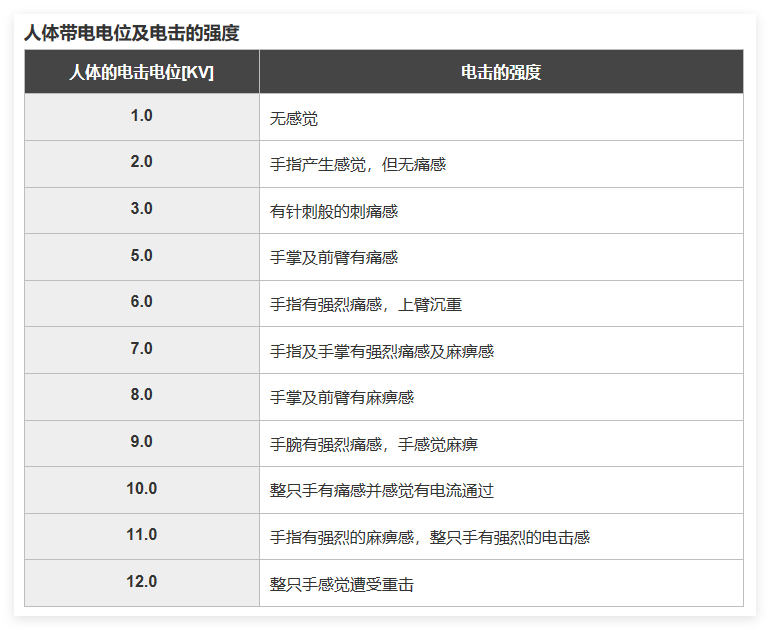Click the voltage cell 2.0
This screenshot has width=770, height=630.
click(141, 164)
